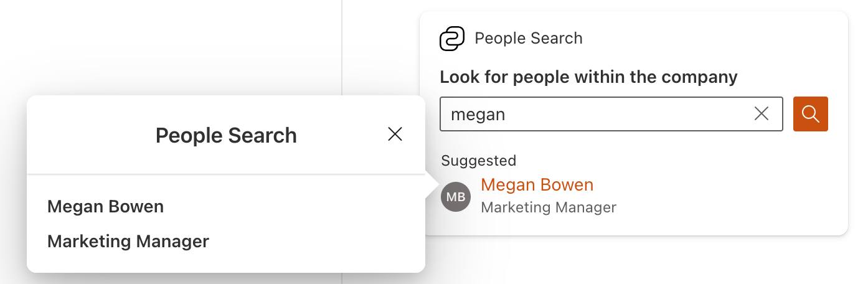Click "Look for people within the company" heading

coord(588,77)
